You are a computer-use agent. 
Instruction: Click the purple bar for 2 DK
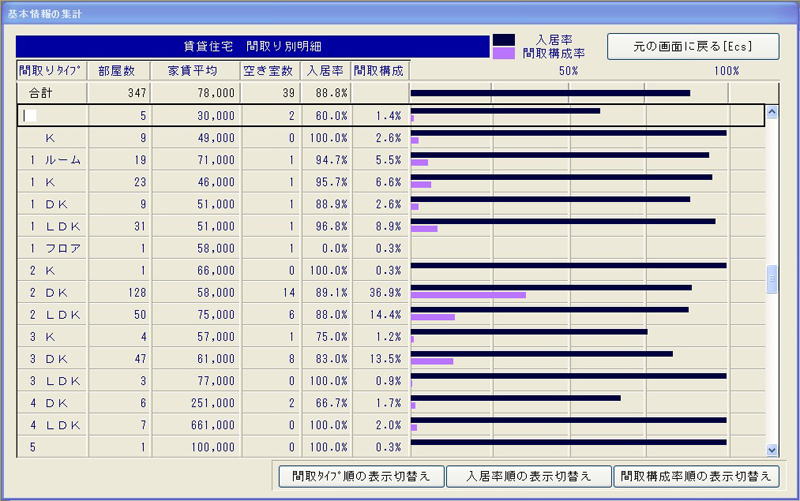[x=467, y=295]
